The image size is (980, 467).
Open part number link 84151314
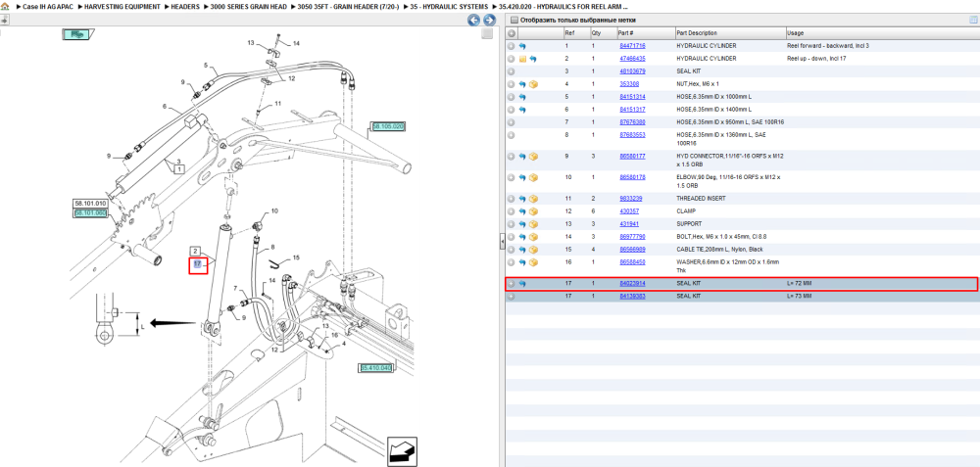coord(632,97)
